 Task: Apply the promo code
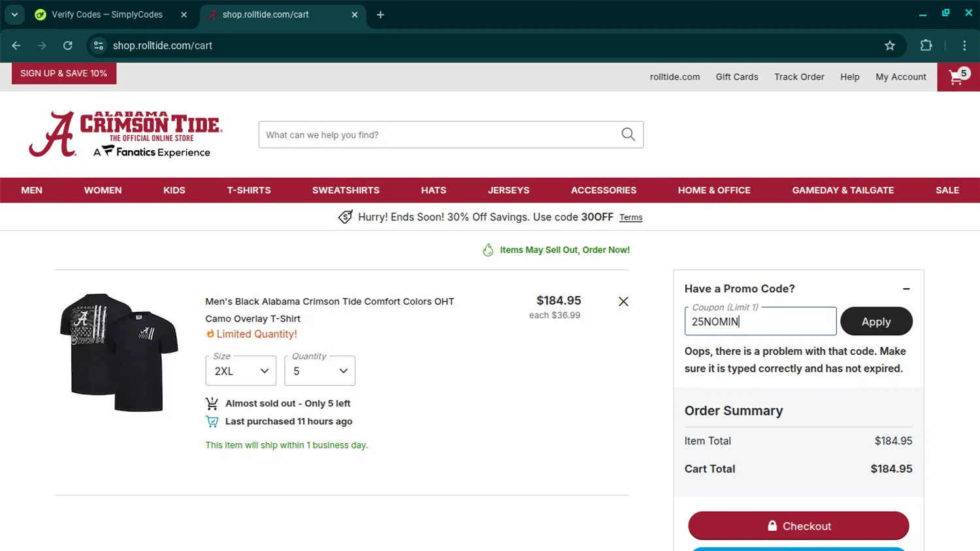(x=876, y=322)
